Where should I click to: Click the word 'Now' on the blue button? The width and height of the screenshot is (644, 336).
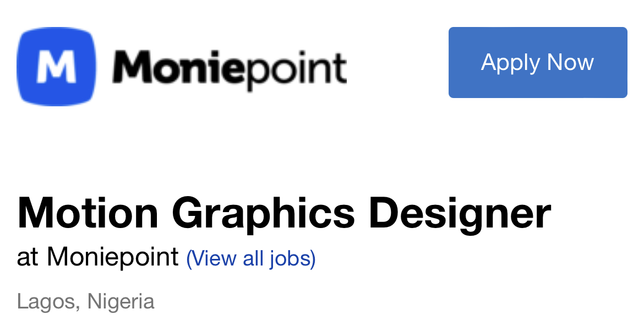click(570, 62)
